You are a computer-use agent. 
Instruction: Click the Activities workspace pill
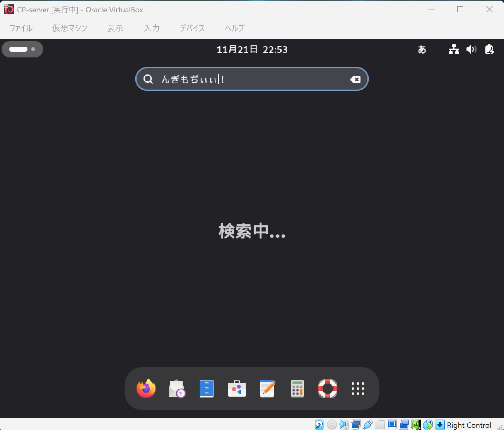[22, 49]
